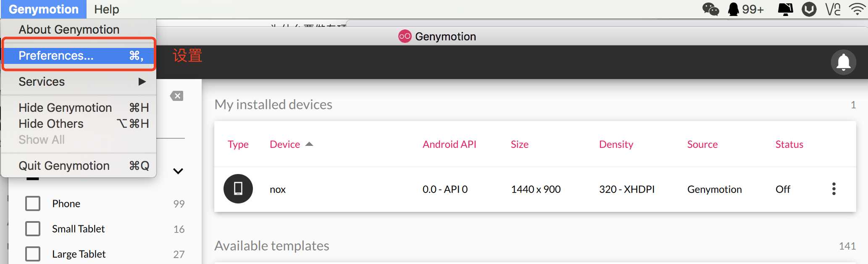Sort devices by Status column header
The image size is (868, 264).
(x=789, y=144)
